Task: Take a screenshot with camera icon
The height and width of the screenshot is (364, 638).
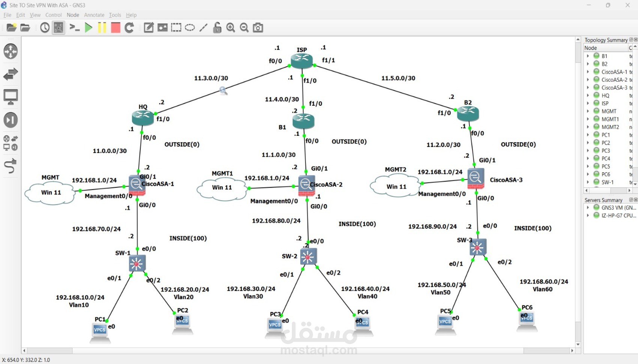Action: pos(258,28)
